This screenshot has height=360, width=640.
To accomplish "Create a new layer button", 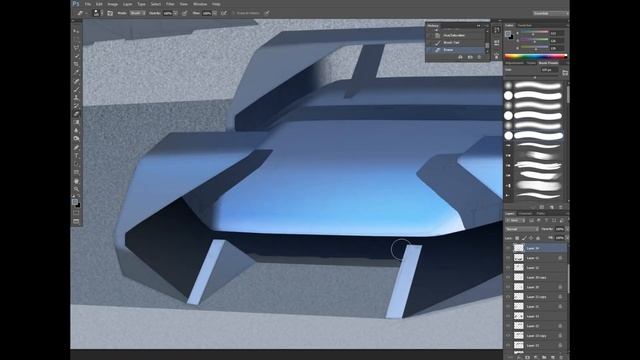I will coord(552,357).
